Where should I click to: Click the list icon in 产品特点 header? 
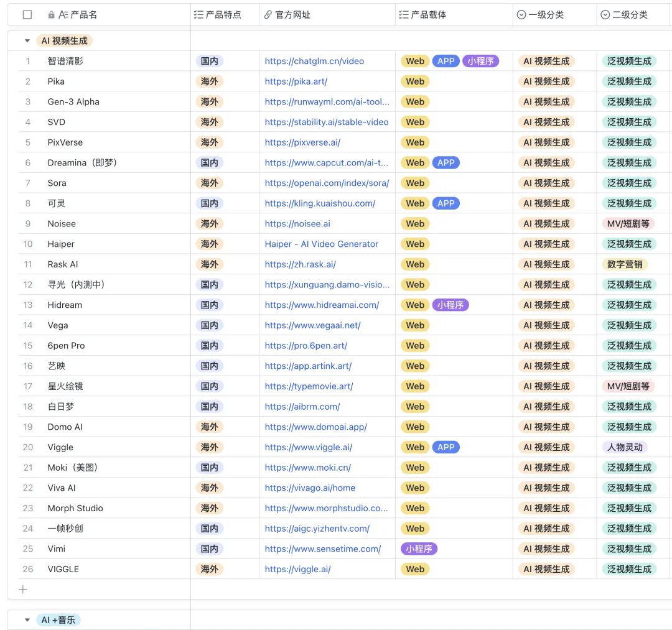(198, 15)
